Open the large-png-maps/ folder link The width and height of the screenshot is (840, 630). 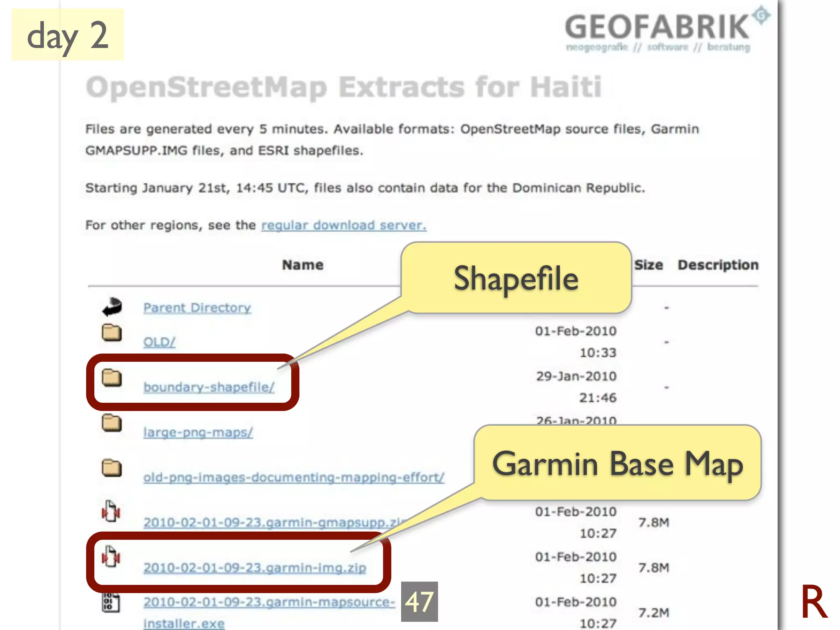198,432
